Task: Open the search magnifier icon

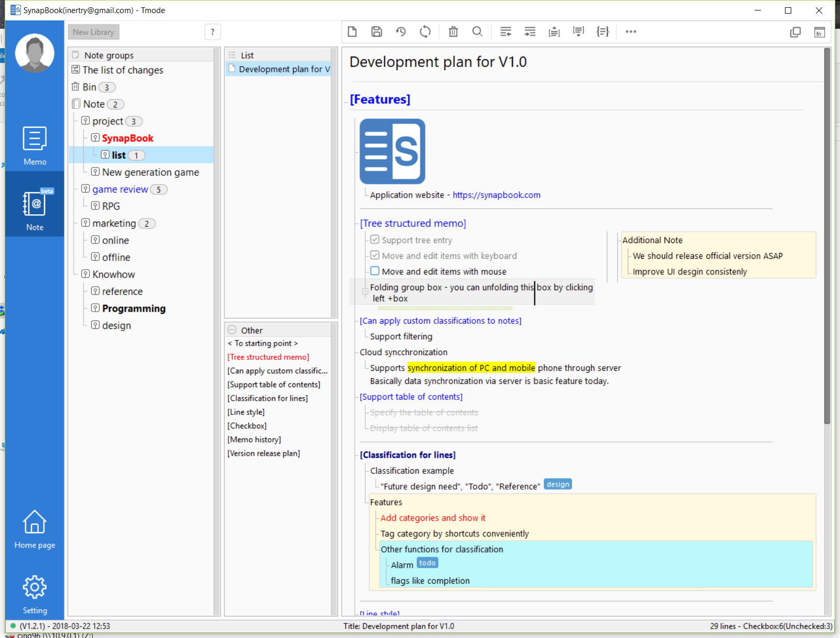Action: click(477, 32)
